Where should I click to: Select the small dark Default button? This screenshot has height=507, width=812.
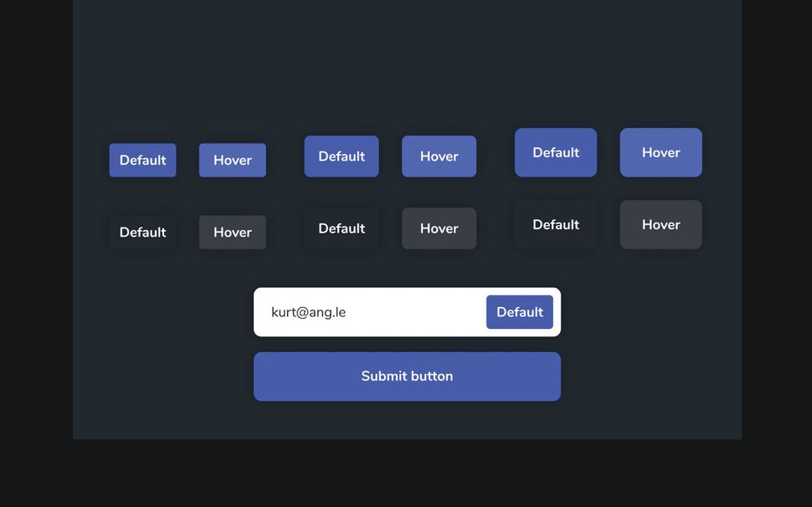142,232
